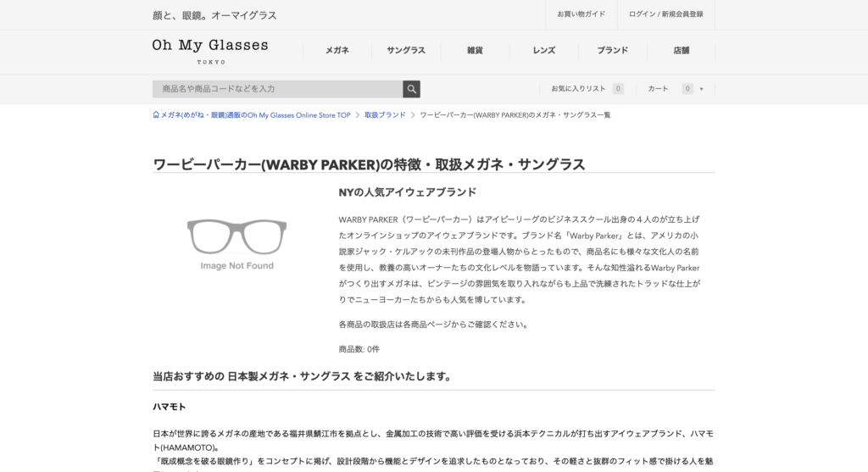868x472 pixels.
Task: Expand the cart dropdown arrow
Action: 701,89
